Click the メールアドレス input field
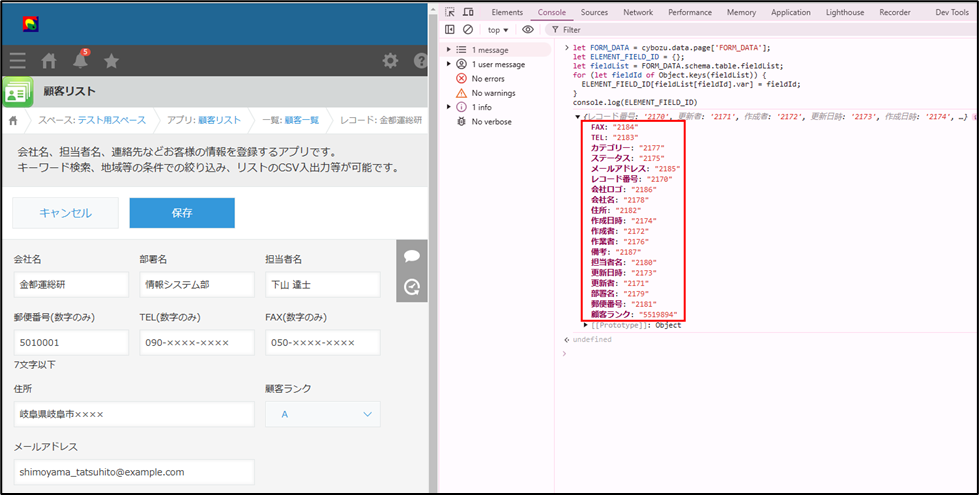The height and width of the screenshot is (495, 979). 134,472
